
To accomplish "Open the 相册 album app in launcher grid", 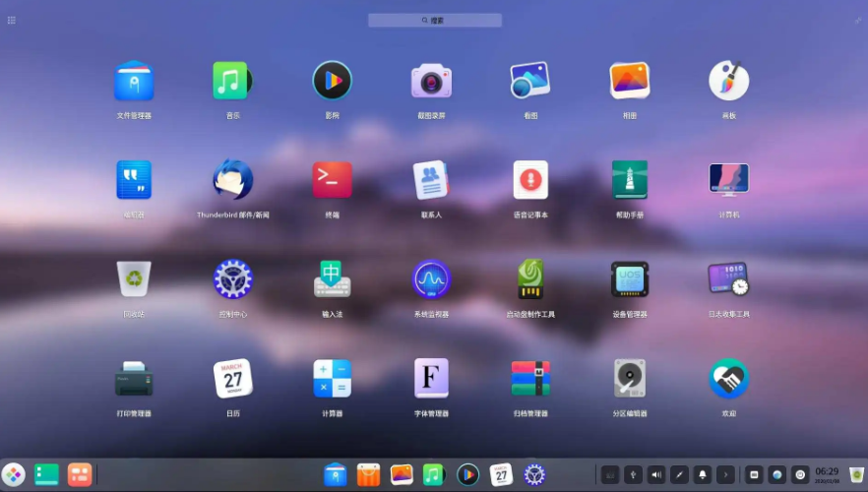I will pyautogui.click(x=630, y=81).
